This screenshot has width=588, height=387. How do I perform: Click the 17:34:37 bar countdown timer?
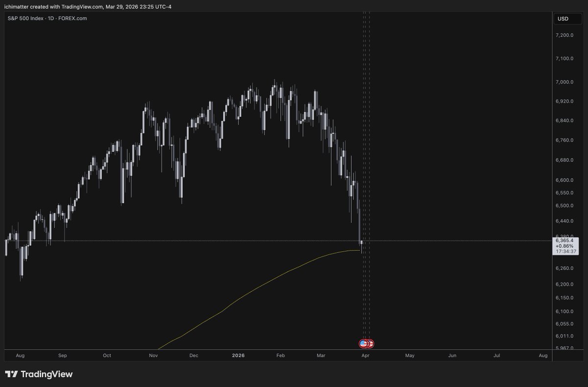point(565,251)
